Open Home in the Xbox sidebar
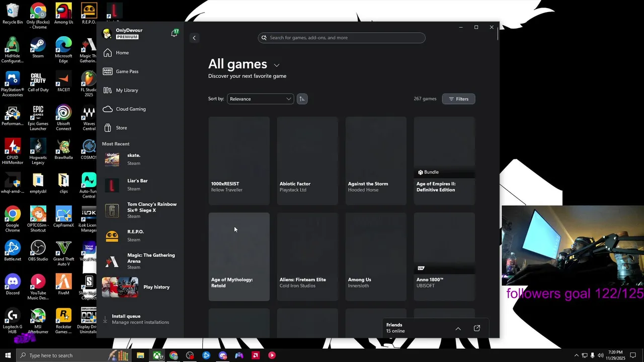The image size is (644, 362). (x=141, y=53)
